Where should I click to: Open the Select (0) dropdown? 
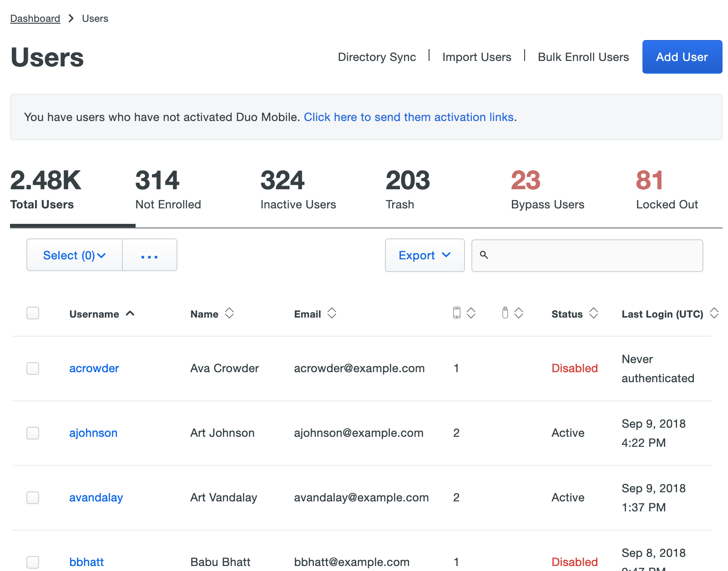(75, 255)
